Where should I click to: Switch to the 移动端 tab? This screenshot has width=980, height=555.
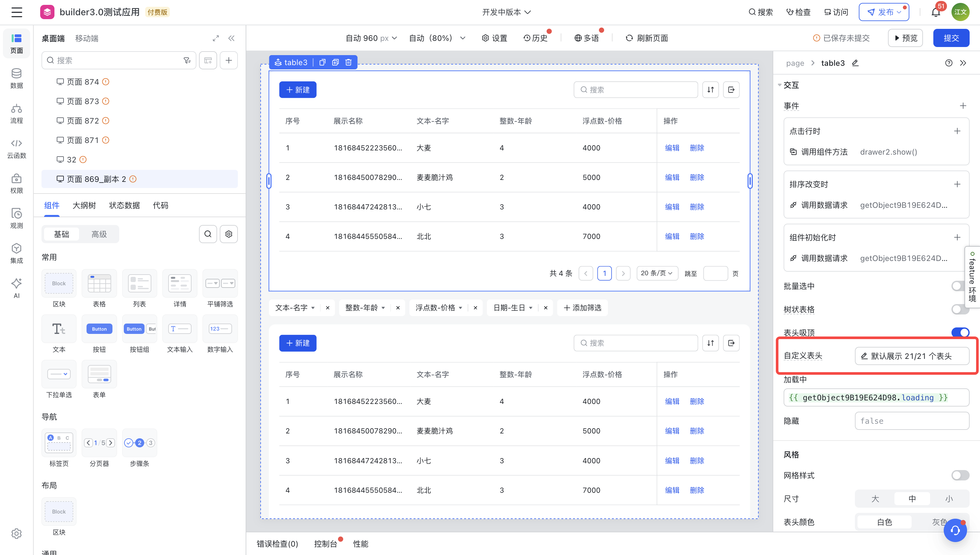tap(87, 38)
